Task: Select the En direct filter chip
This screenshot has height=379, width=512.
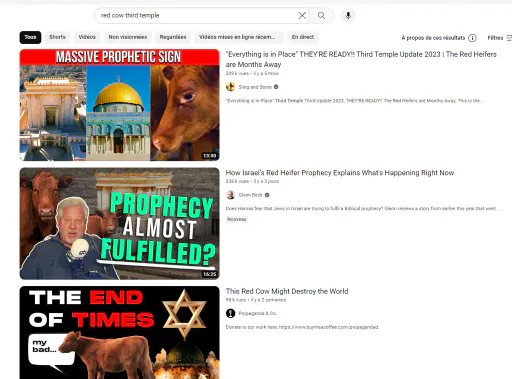Action: click(x=303, y=37)
